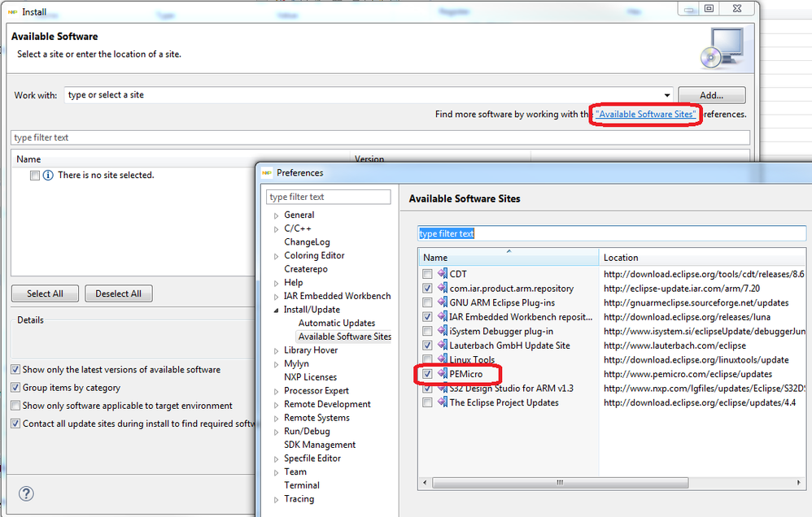Click the Lauterbach GmbH Update Site icon
This screenshot has height=517, width=812.
click(443, 345)
